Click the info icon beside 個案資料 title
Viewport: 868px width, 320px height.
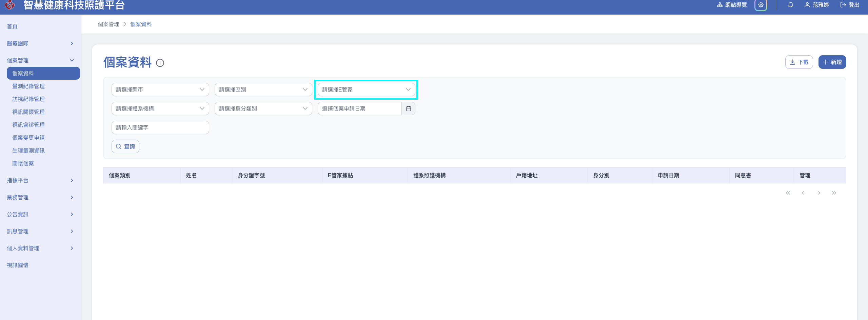tap(160, 63)
